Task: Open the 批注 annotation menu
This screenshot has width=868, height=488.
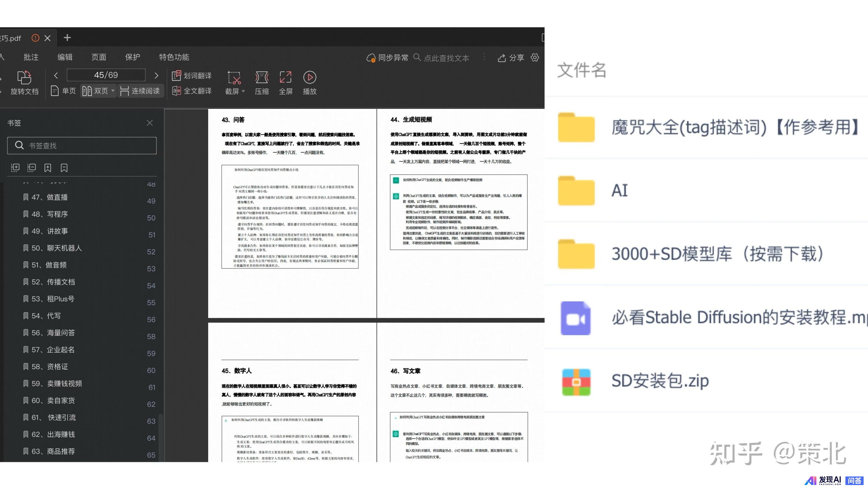Action: [x=31, y=57]
